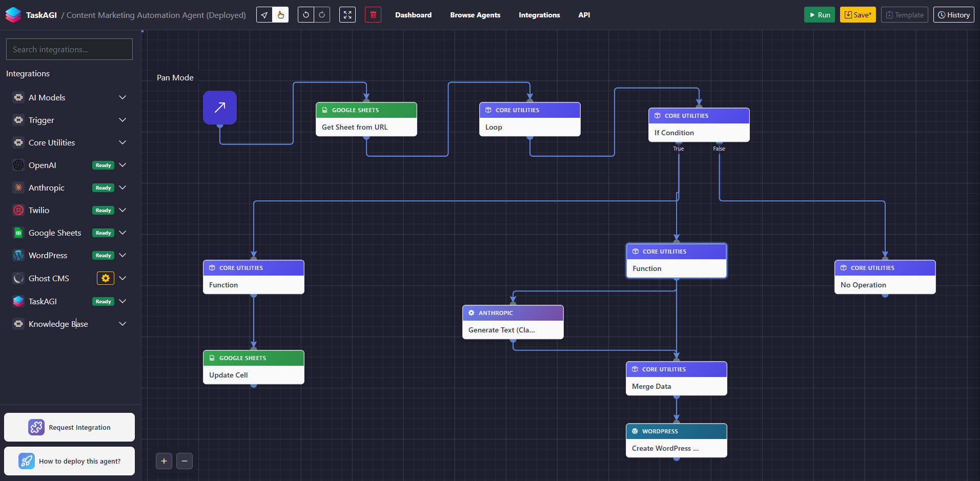The image size is (980, 481).
Task: Click the Trigger category icon
Action: pos(18,120)
